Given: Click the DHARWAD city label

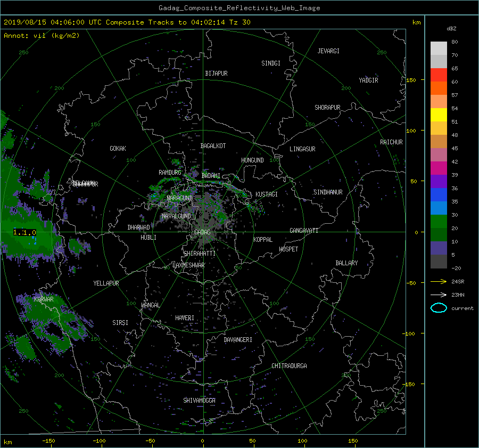Looking at the screenshot, I should coord(139,227).
